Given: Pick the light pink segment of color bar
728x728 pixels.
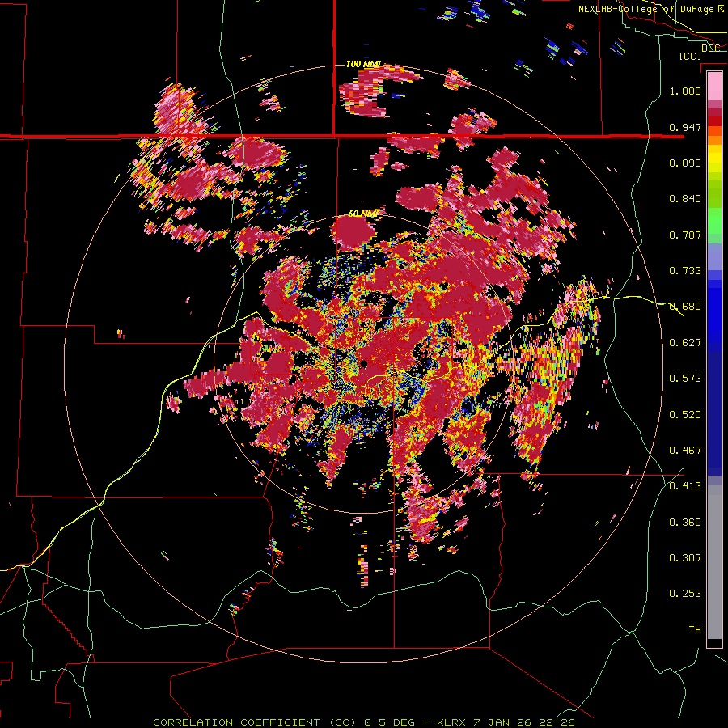Looking at the screenshot, I should pyautogui.click(x=714, y=87).
